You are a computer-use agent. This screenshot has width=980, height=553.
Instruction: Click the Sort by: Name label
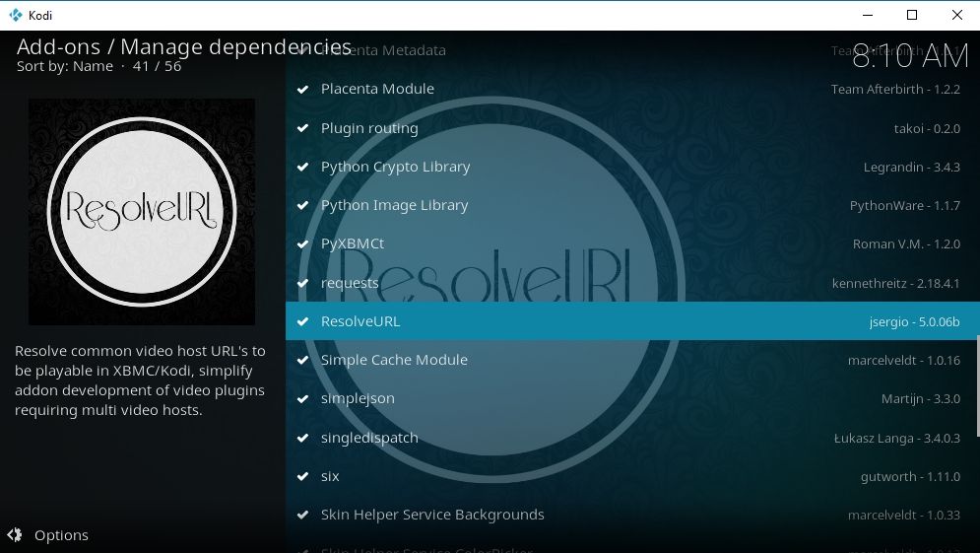(x=65, y=66)
